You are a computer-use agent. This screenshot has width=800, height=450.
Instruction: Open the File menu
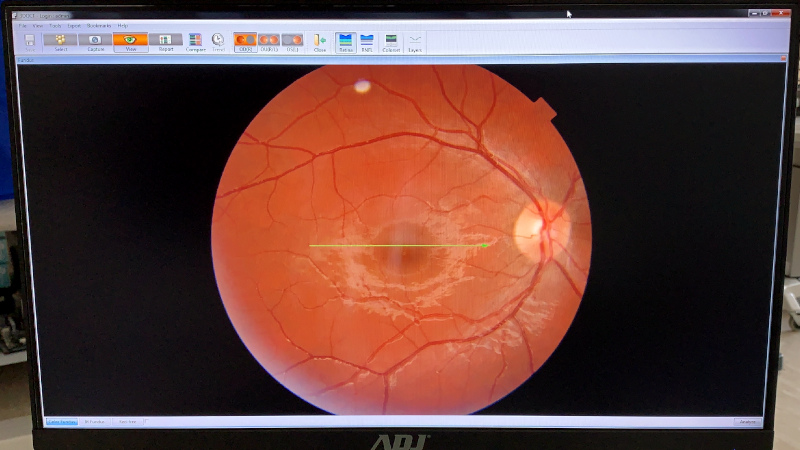click(x=22, y=25)
